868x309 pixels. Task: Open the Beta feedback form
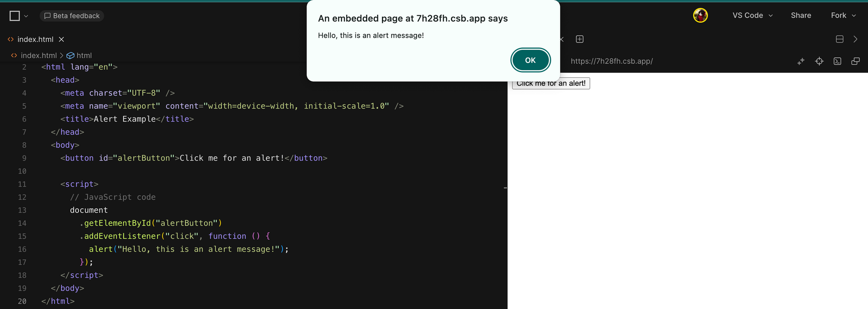(x=72, y=16)
